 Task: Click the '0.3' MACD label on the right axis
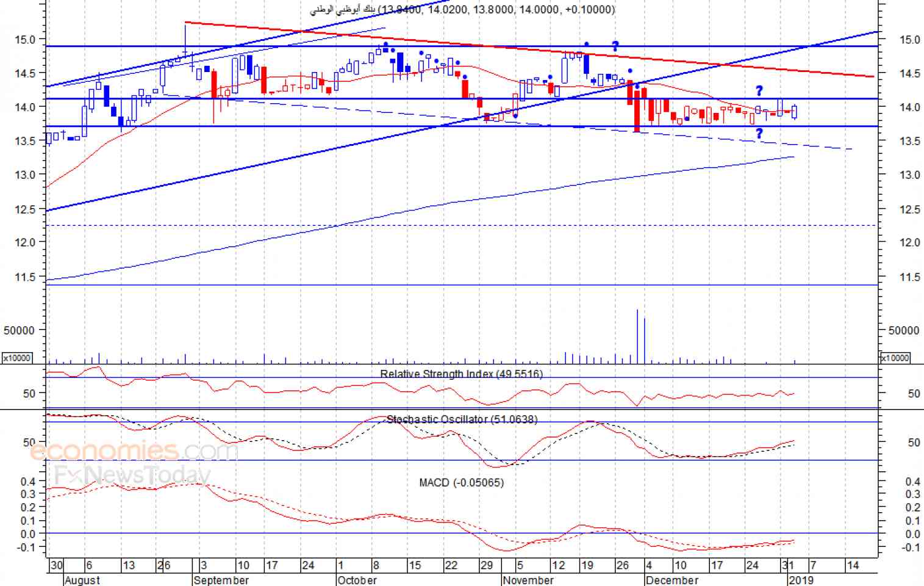pos(912,494)
